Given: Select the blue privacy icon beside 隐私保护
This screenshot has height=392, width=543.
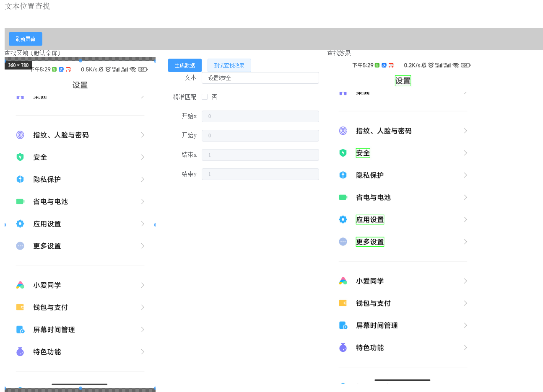Looking at the screenshot, I should coord(20,179).
